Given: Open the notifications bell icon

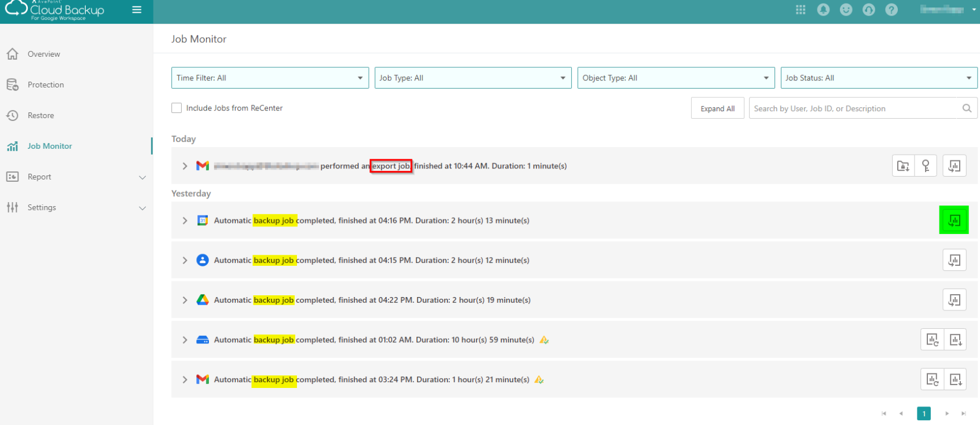Looking at the screenshot, I should (x=823, y=10).
